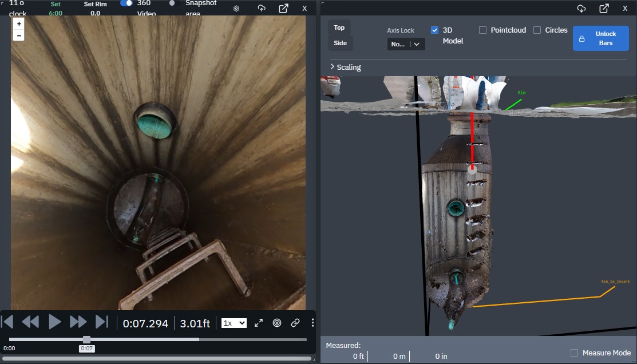Viewport: 637px width, 364px height.
Task: Play the manhole inspection video
Action: point(54,322)
